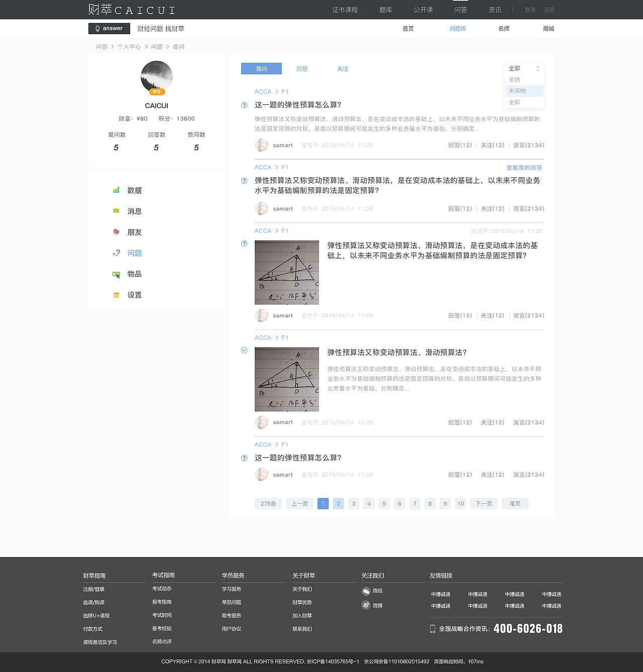Image resolution: width=643 pixels, height=672 pixels.
Task: Select the 问题 question-mark sidebar icon
Action: point(116,253)
